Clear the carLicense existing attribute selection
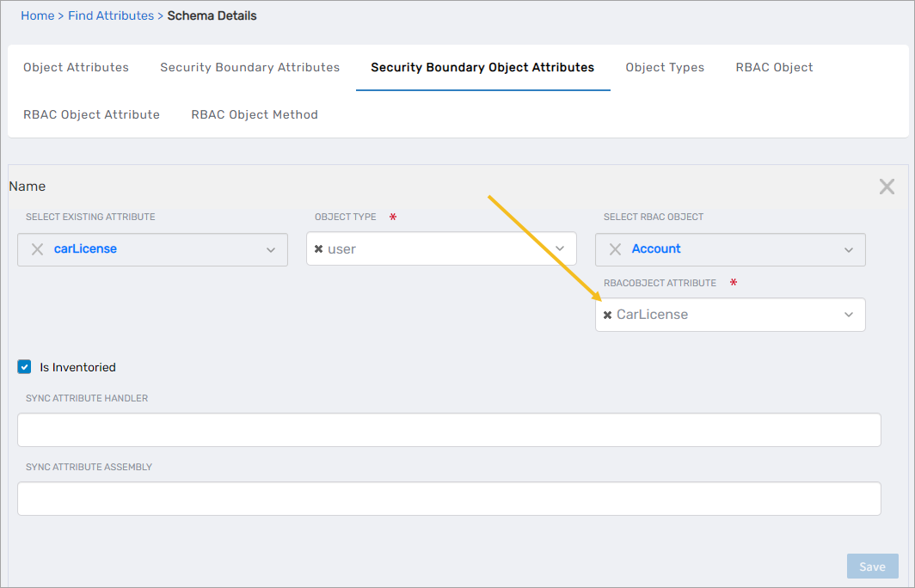The width and height of the screenshot is (915, 588). 37,249
